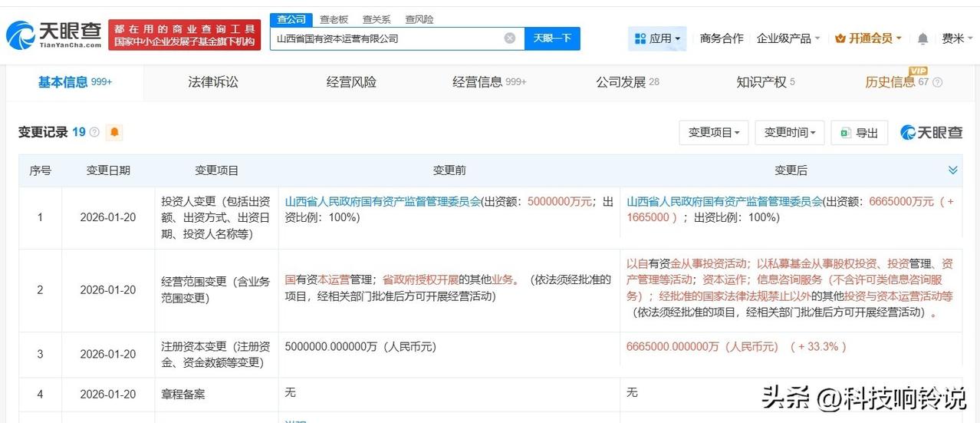Click the 变更后 column header
Viewport: 980px width, 423px height.
pos(791,170)
